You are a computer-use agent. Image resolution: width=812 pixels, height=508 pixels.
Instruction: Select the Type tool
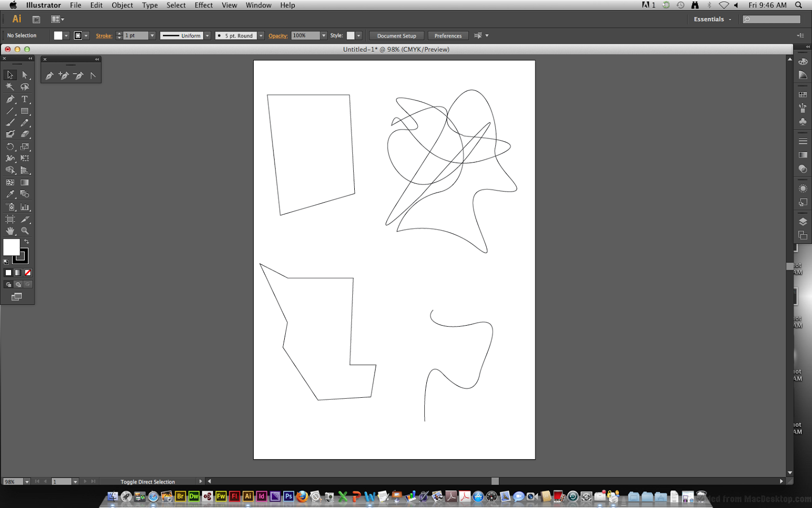pos(25,99)
